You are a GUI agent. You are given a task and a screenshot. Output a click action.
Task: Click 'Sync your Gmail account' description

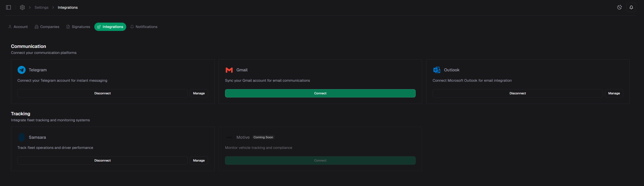(x=267, y=80)
